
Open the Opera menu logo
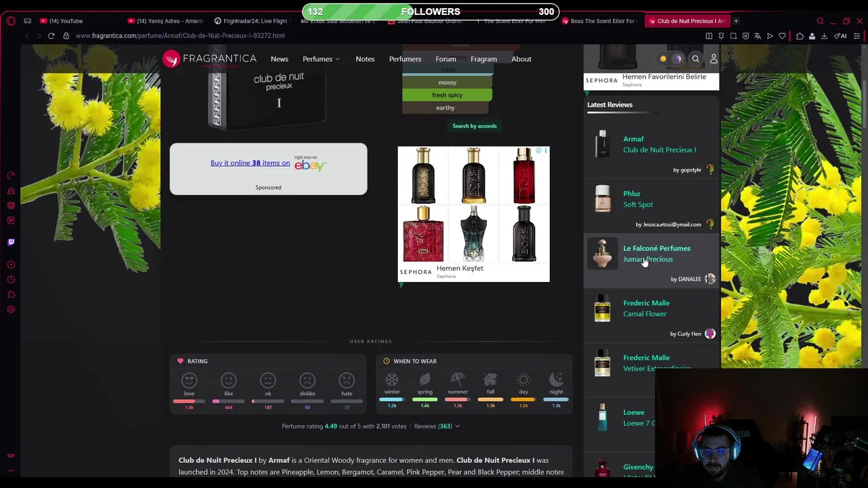[x=11, y=21]
